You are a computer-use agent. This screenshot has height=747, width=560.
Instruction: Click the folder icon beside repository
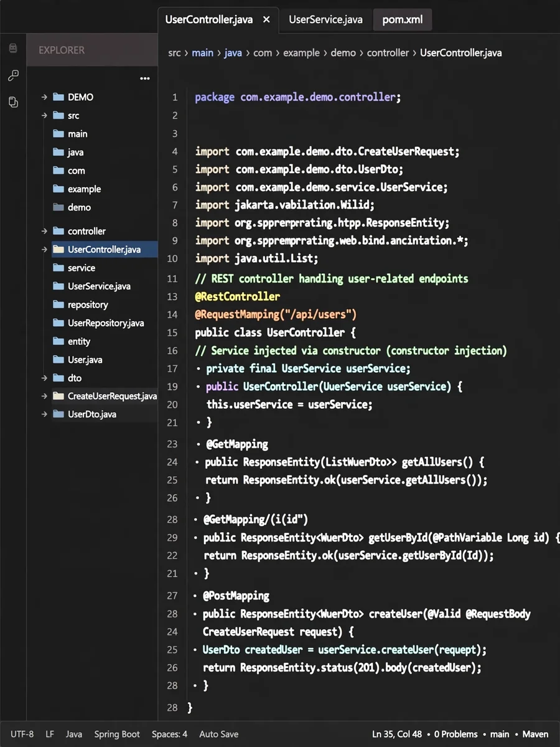(58, 304)
